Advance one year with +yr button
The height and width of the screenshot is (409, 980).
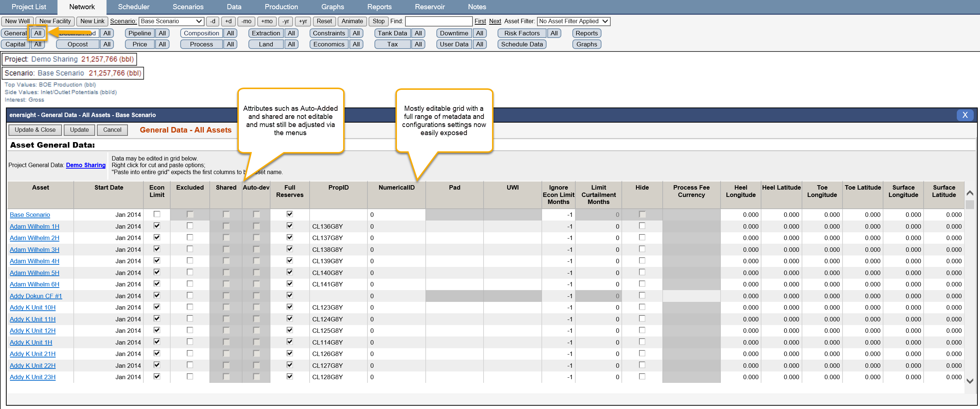pos(303,21)
